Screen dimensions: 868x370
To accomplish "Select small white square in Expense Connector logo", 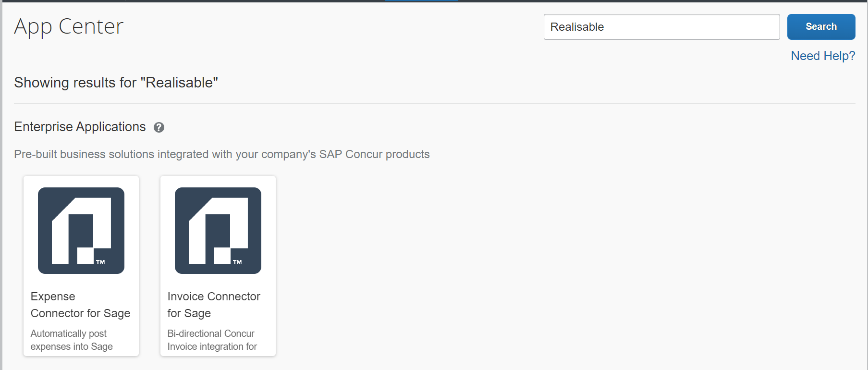I will [x=86, y=256].
